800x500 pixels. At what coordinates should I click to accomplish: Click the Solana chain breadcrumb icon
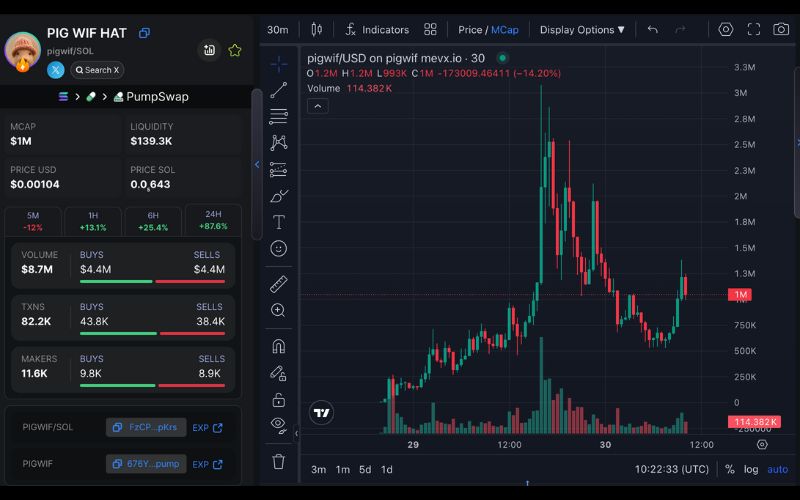click(x=63, y=96)
